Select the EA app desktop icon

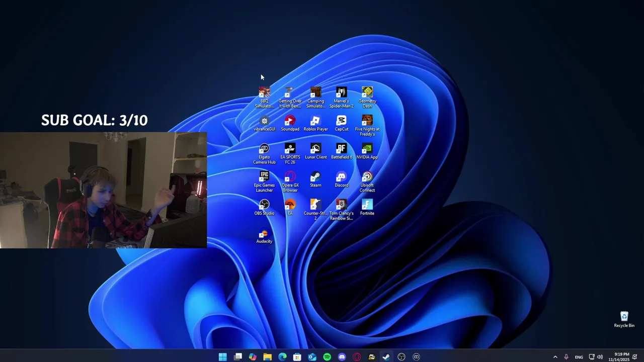pyautogui.click(x=290, y=208)
